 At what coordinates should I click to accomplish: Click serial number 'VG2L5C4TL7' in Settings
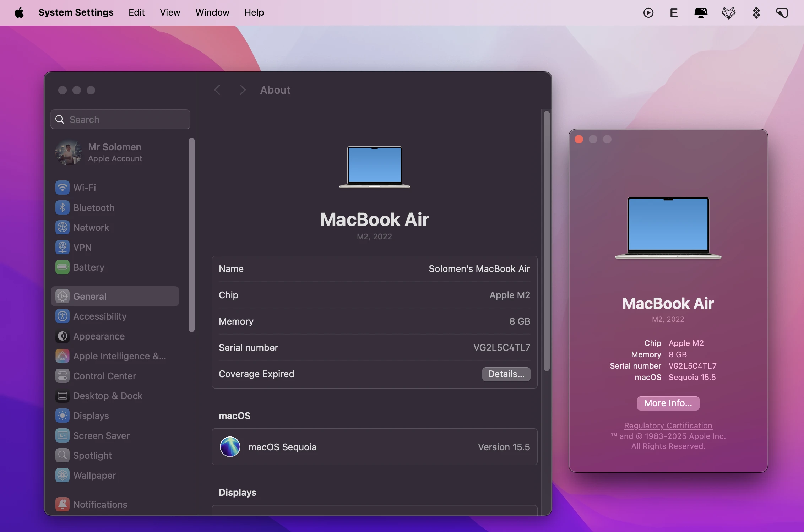click(501, 348)
